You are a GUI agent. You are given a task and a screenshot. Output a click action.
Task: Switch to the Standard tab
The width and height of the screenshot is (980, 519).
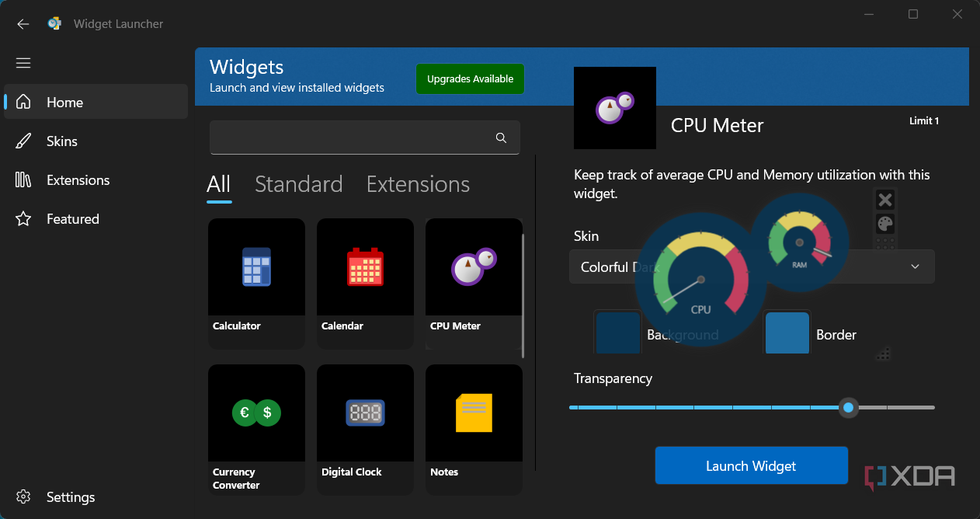[x=298, y=184]
